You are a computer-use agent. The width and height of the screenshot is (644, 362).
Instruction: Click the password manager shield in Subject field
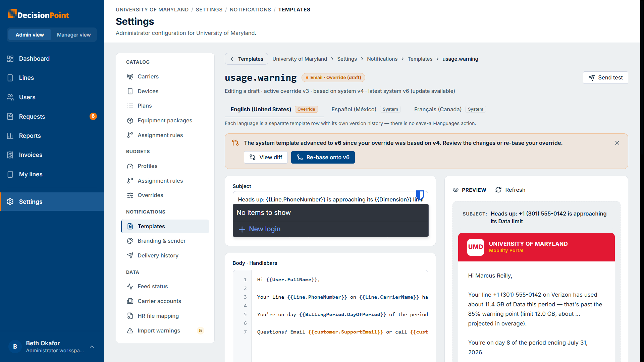pyautogui.click(x=420, y=195)
